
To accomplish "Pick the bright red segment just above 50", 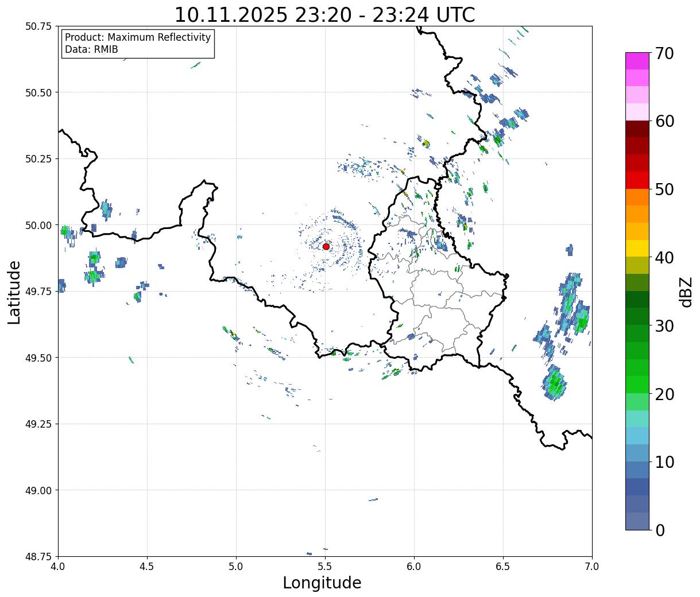I will (637, 180).
